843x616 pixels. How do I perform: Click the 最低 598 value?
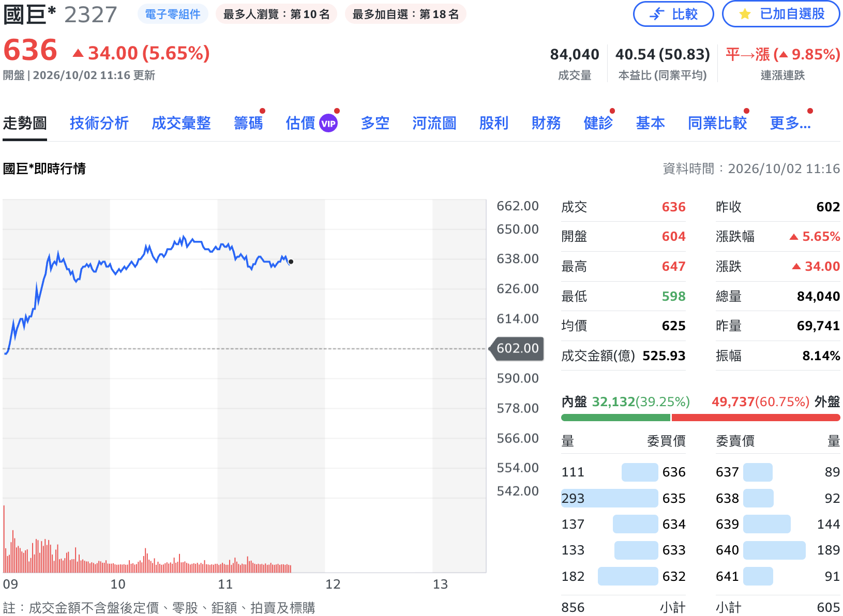(x=674, y=296)
